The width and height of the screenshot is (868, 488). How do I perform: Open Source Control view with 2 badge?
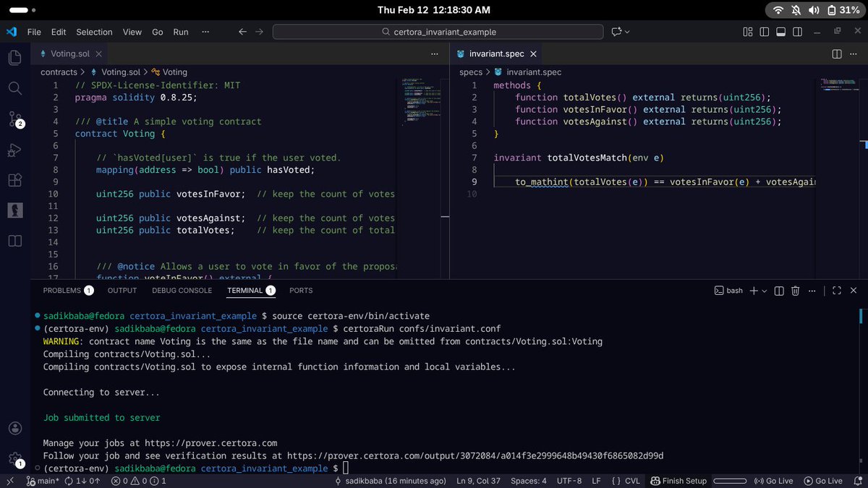coord(15,119)
